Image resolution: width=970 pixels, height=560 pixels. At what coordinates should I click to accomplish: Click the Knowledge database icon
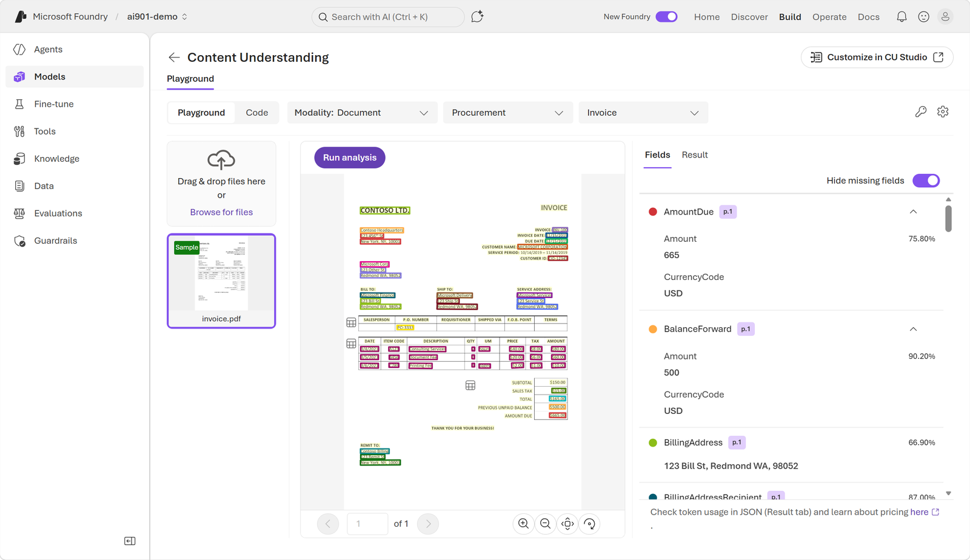[19, 159]
